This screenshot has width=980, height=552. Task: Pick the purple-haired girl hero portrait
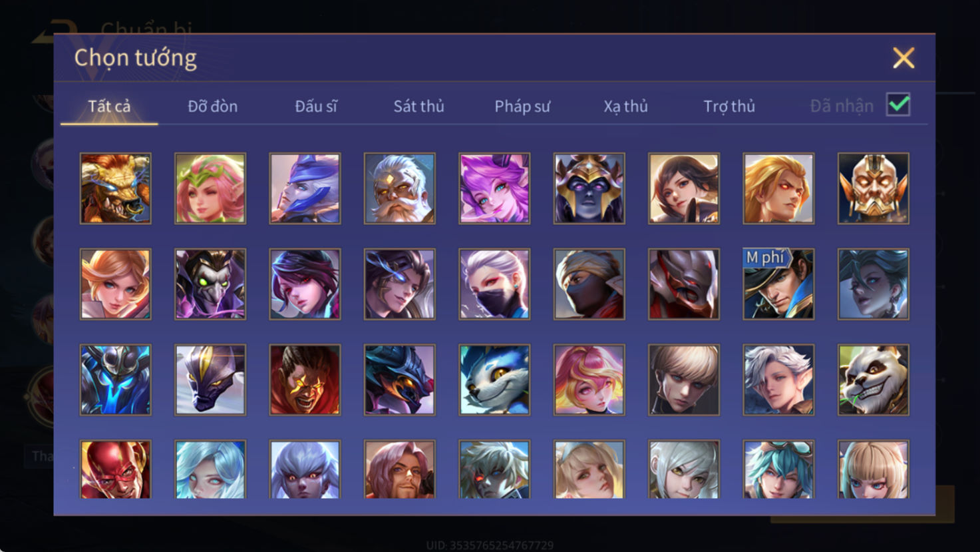pos(494,188)
